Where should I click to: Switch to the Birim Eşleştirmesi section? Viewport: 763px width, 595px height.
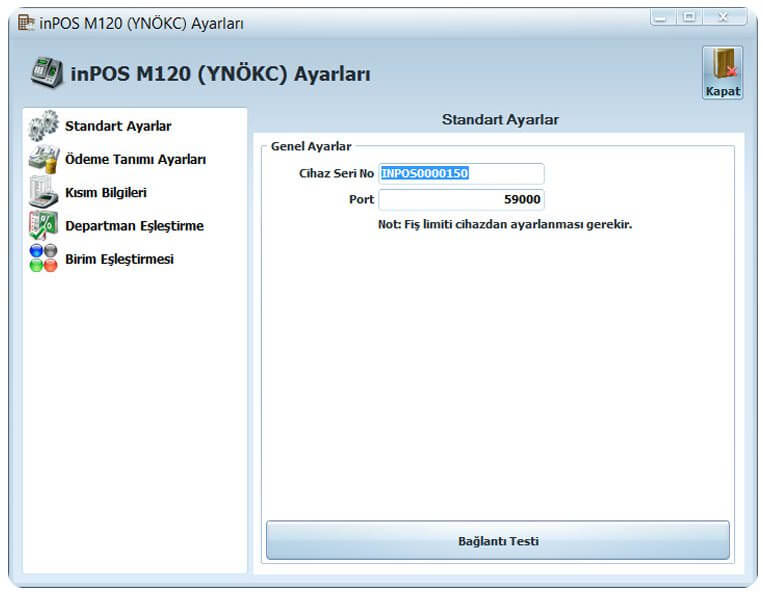point(119,259)
